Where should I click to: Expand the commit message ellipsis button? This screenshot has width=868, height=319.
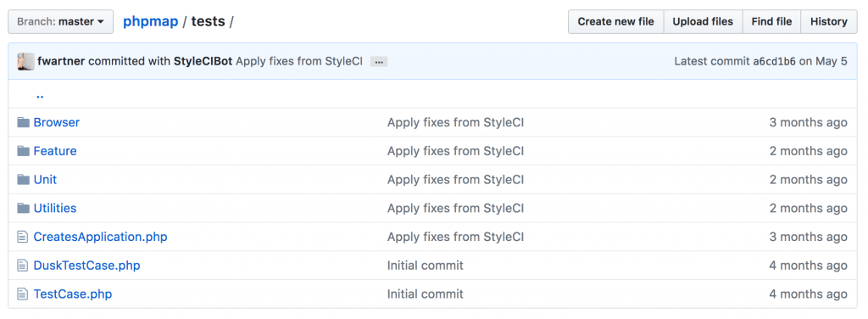[379, 62]
